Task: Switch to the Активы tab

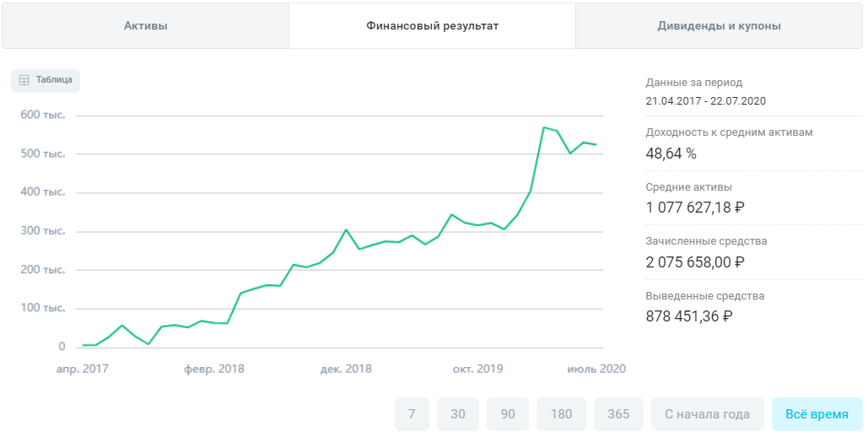Action: tap(146, 26)
